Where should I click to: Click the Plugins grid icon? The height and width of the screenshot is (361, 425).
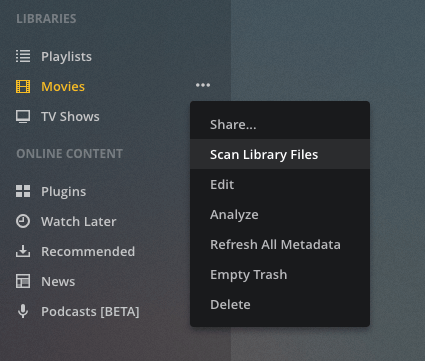pos(23,191)
